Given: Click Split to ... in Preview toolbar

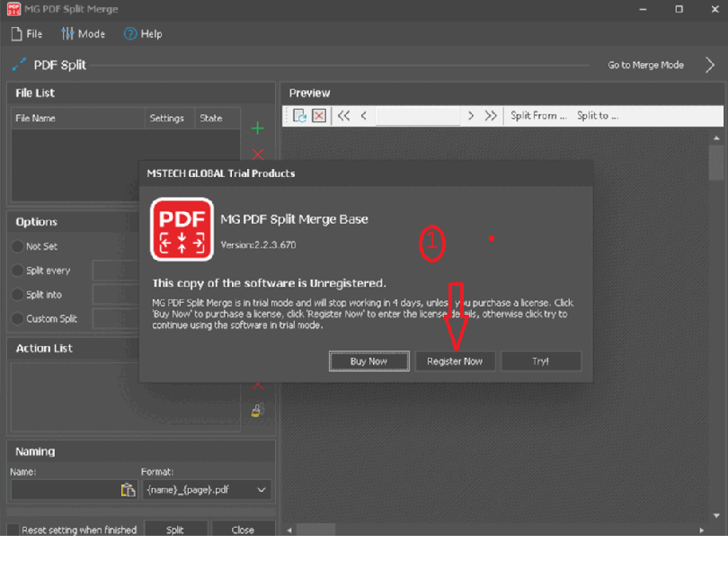Looking at the screenshot, I should coord(598,116).
